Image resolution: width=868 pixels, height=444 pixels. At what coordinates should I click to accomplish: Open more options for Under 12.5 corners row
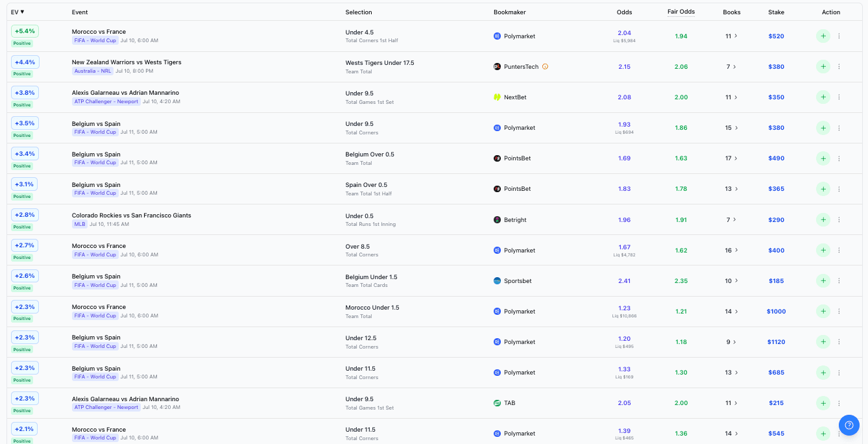(x=839, y=342)
